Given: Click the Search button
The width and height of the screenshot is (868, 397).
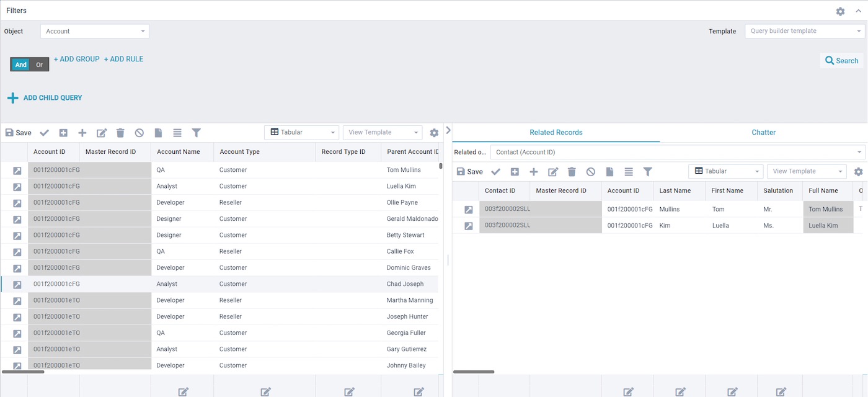Looking at the screenshot, I should tap(841, 60).
